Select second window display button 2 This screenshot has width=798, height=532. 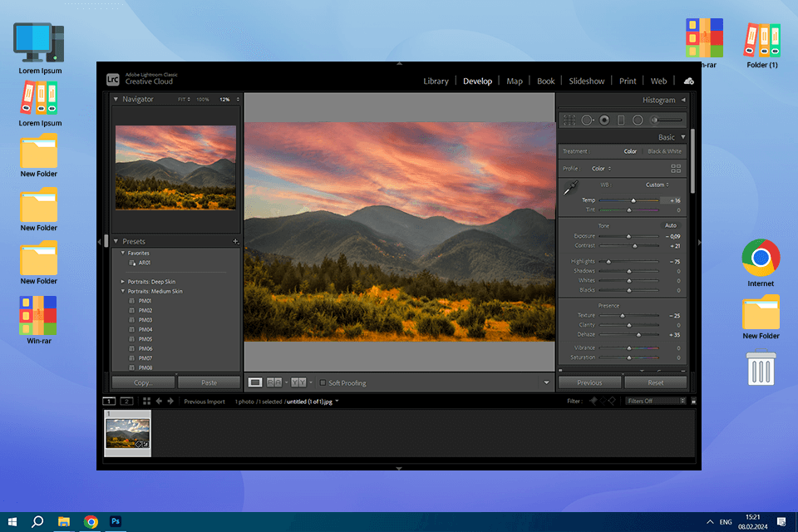[x=126, y=401]
